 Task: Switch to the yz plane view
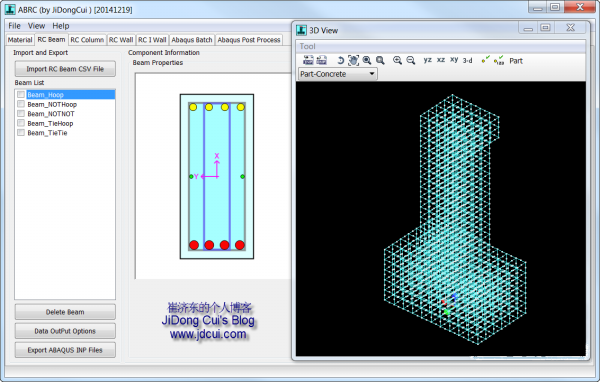427,60
